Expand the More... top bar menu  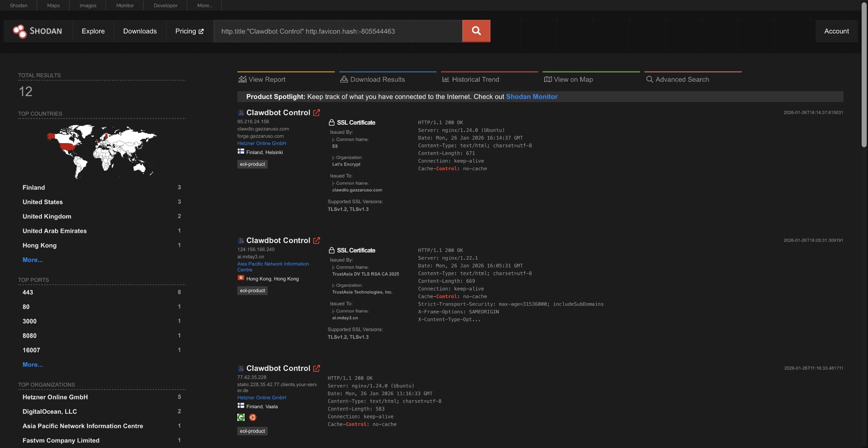pyautogui.click(x=205, y=6)
